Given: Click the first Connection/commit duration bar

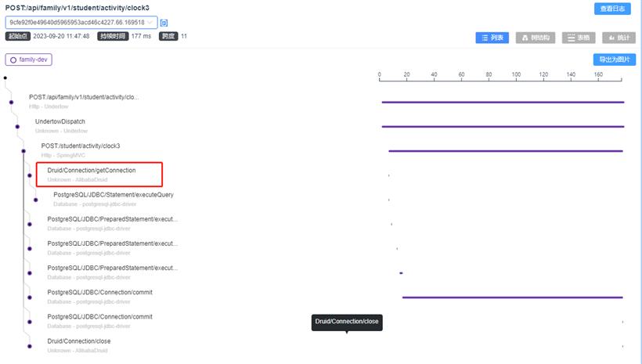Looking at the screenshot, I should pos(512,297).
